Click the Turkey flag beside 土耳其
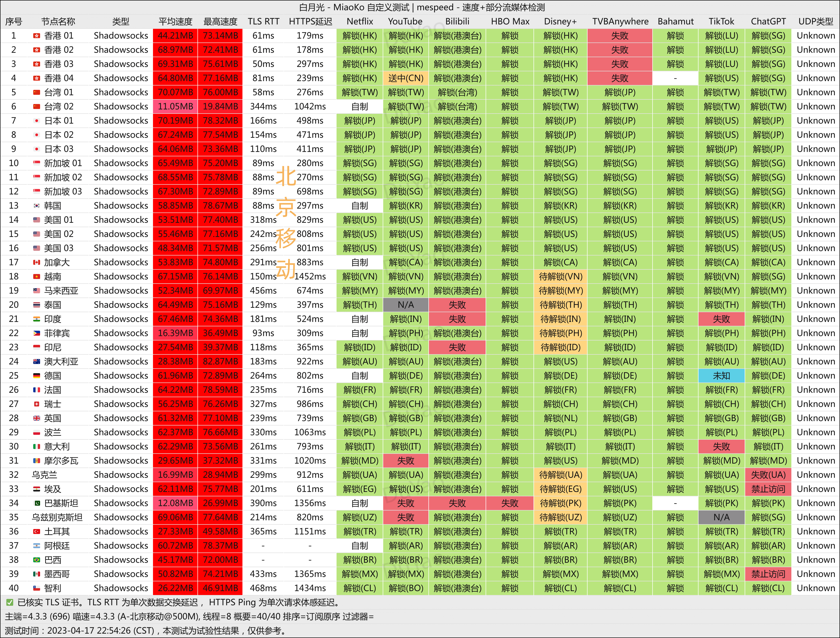This screenshot has width=840, height=638. (x=36, y=531)
